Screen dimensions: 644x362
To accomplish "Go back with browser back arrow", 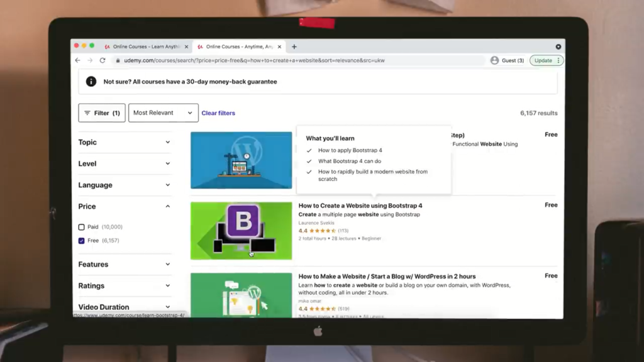I will (77, 60).
